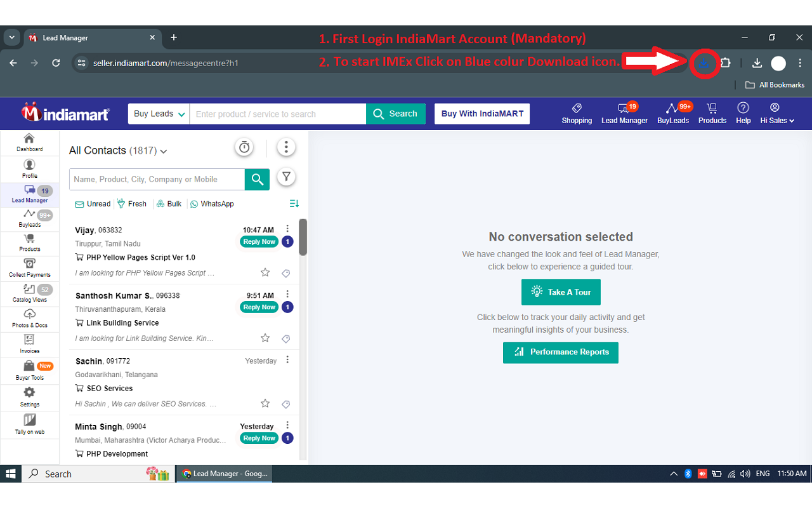Open the All Contacts dropdown
The image size is (812, 508).
tap(117, 150)
